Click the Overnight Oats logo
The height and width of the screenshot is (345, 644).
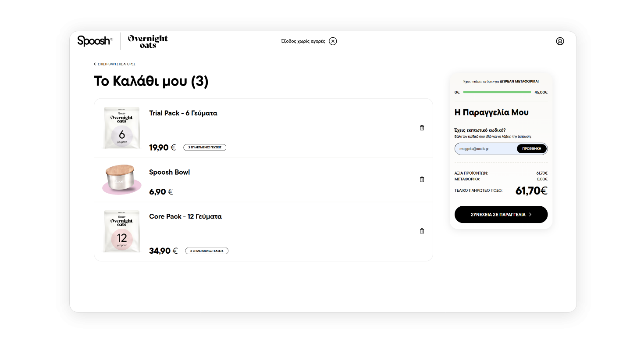pyautogui.click(x=148, y=41)
